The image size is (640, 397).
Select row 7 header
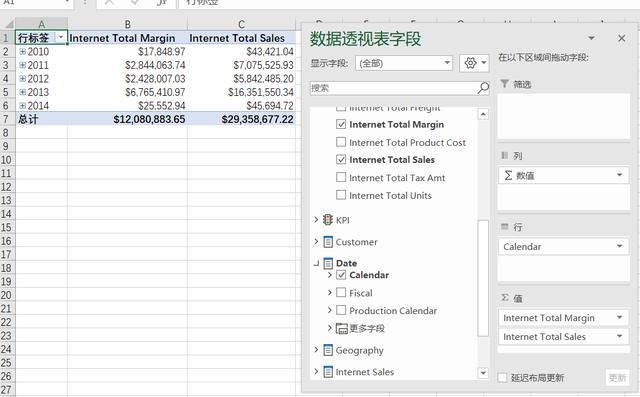[x=6, y=119]
